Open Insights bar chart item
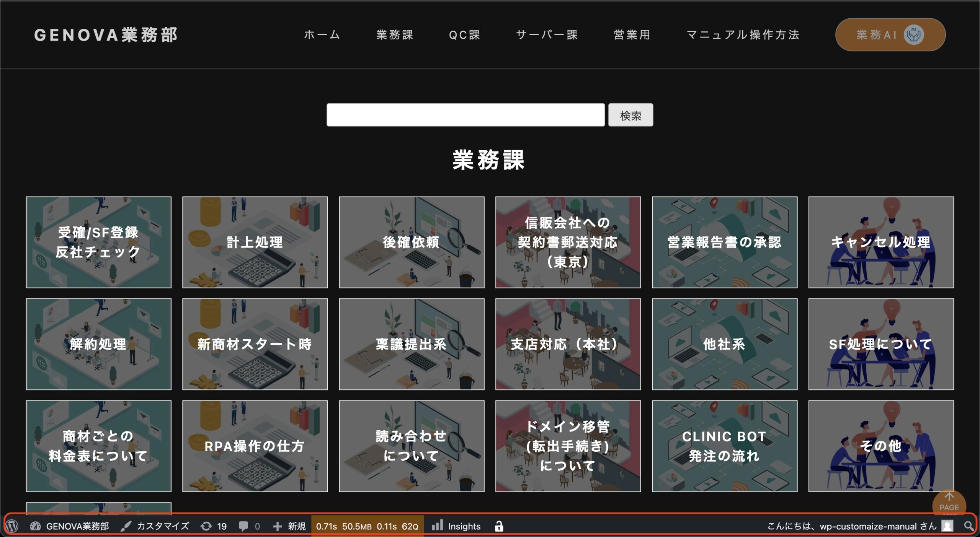980x537 pixels. [x=437, y=526]
